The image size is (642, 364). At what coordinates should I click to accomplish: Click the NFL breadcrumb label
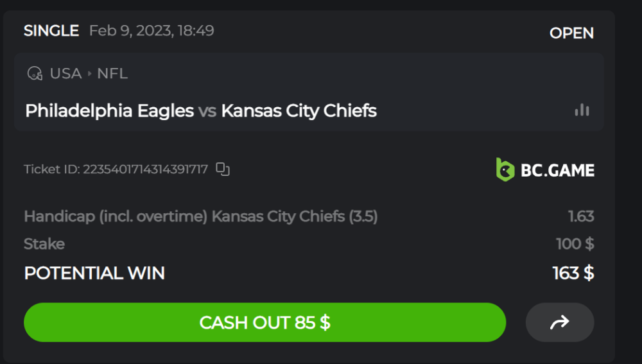pyautogui.click(x=112, y=74)
